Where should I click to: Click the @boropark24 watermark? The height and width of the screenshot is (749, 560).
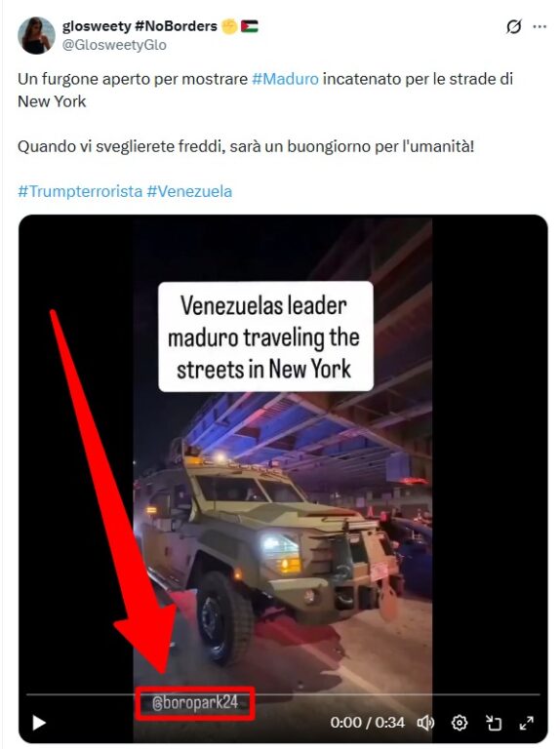point(195,702)
